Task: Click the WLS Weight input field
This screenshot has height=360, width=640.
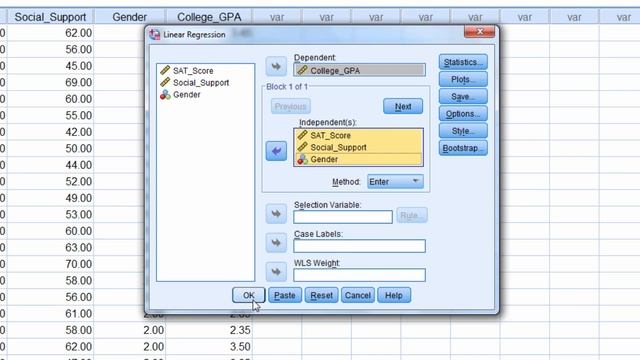Action: (359, 275)
